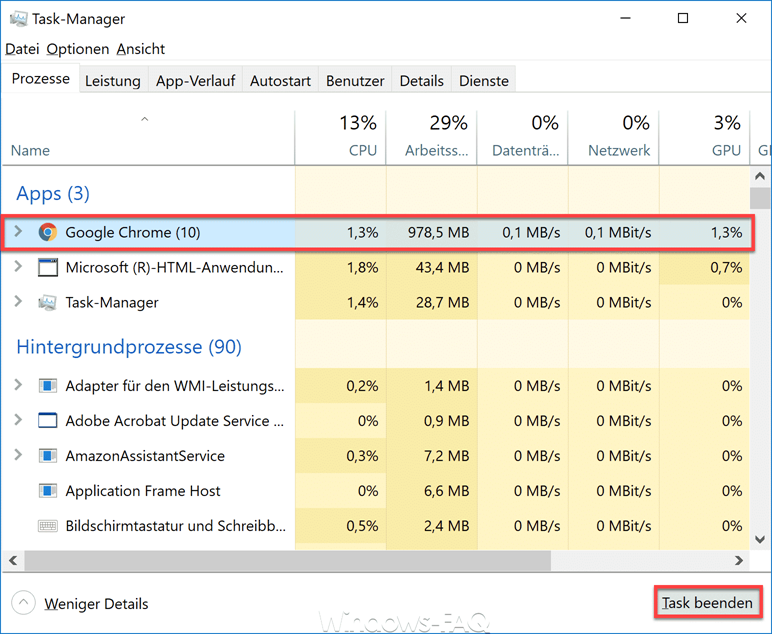Viewport: 772px width, 634px height.
Task: Click the Adobe Acrobat Update Service icon
Action: (x=48, y=421)
